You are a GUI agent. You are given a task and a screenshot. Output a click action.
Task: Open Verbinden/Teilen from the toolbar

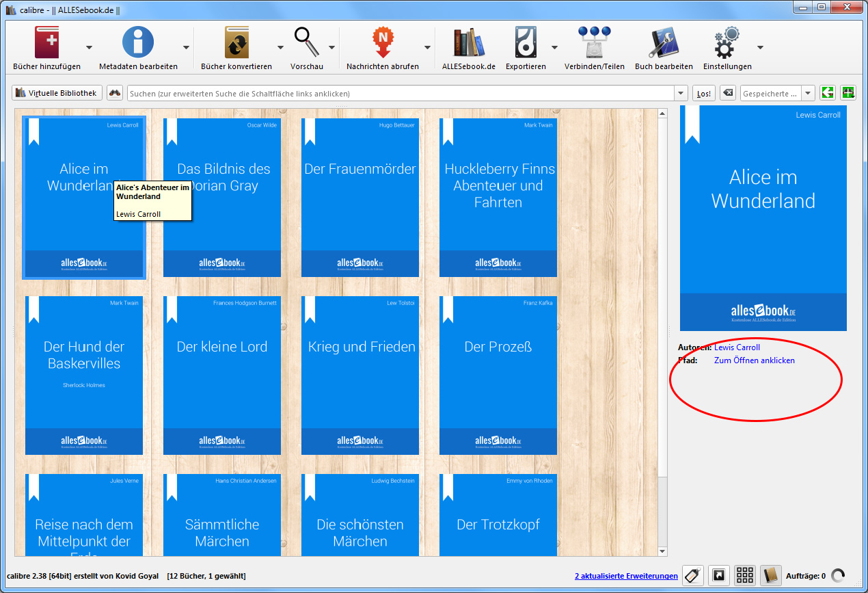[594, 42]
